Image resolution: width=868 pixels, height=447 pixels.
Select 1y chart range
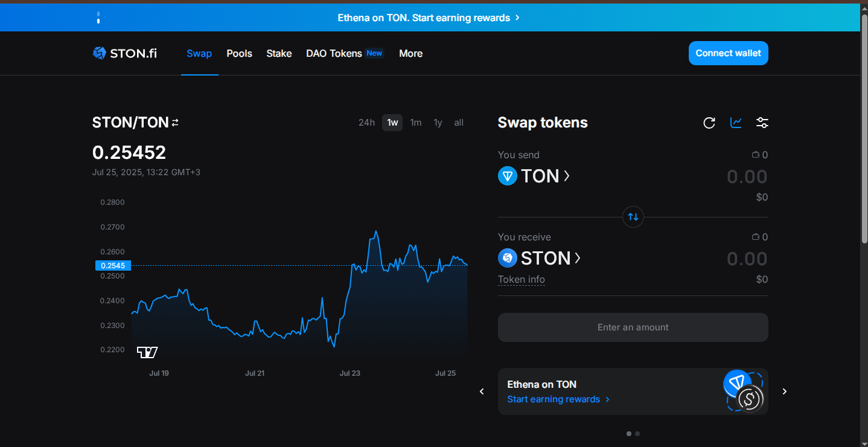point(438,123)
